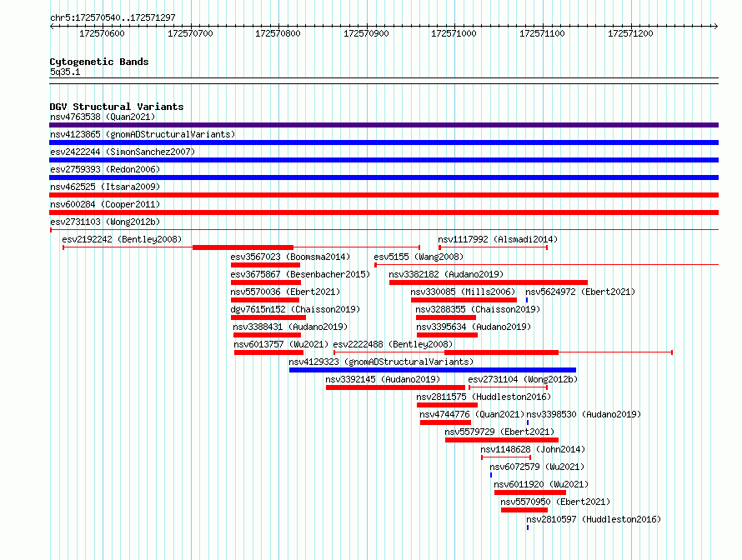742x560 pixels.
Task: Open nsv4123865 (gnomADStructuralVariants) label
Action: (x=143, y=134)
